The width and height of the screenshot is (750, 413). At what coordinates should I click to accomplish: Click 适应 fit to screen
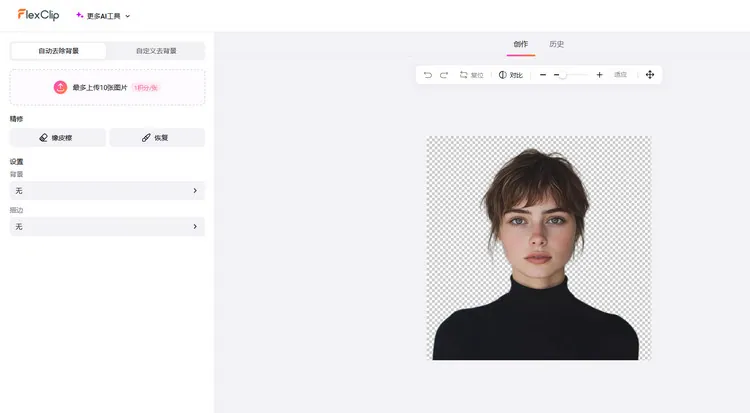click(620, 75)
